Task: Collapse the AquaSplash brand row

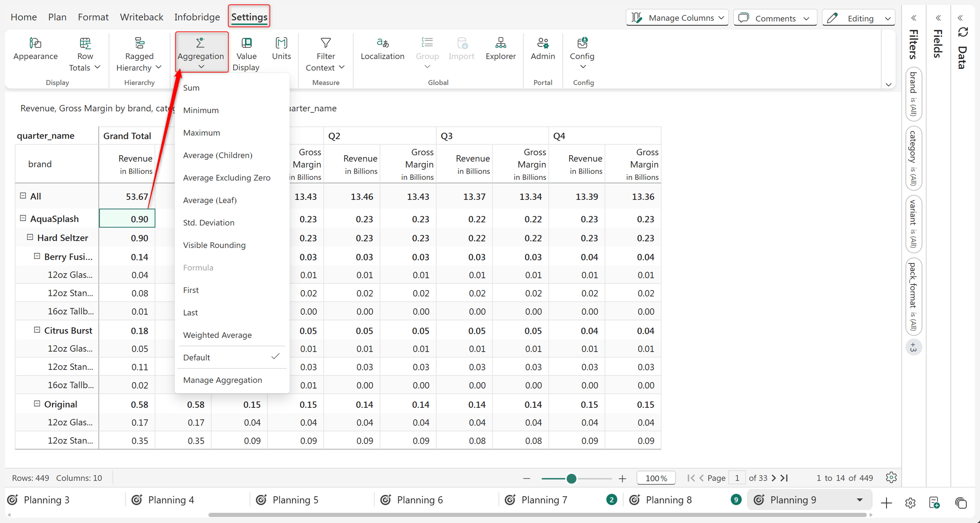Action: [x=23, y=218]
